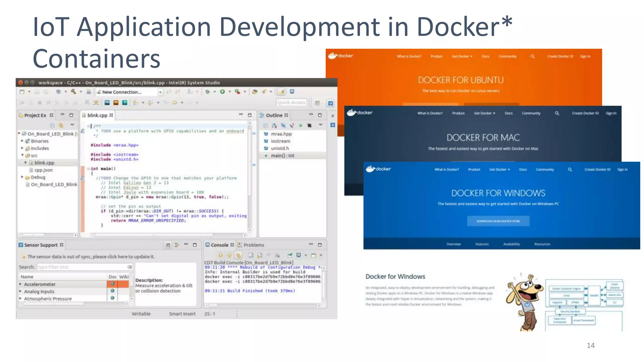Click the out-of-sync sensor data update message
Image resolution: width=644 pixels, height=362 pixels.
[x=91, y=256]
